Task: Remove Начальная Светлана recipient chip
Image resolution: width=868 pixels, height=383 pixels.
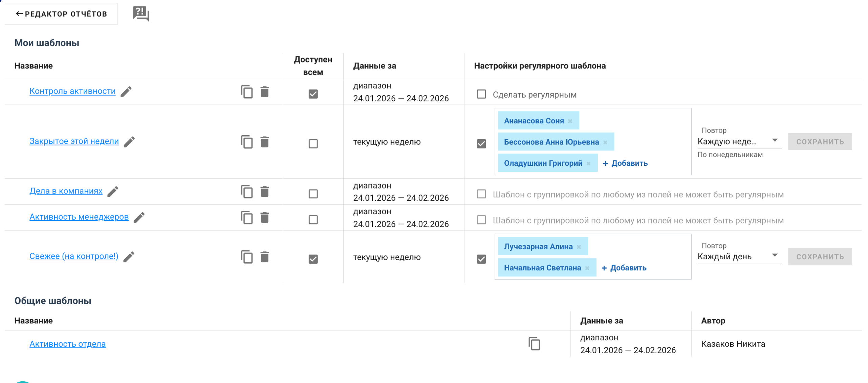Action: 587,268
